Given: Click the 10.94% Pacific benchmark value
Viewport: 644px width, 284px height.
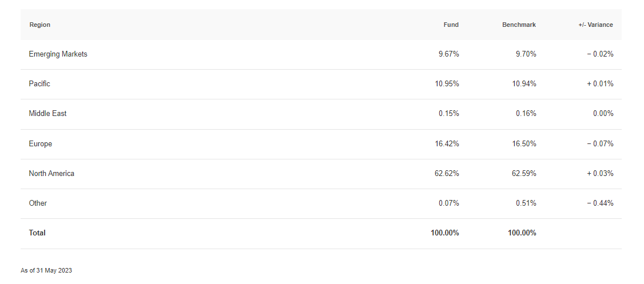Looking at the screenshot, I should tap(524, 84).
